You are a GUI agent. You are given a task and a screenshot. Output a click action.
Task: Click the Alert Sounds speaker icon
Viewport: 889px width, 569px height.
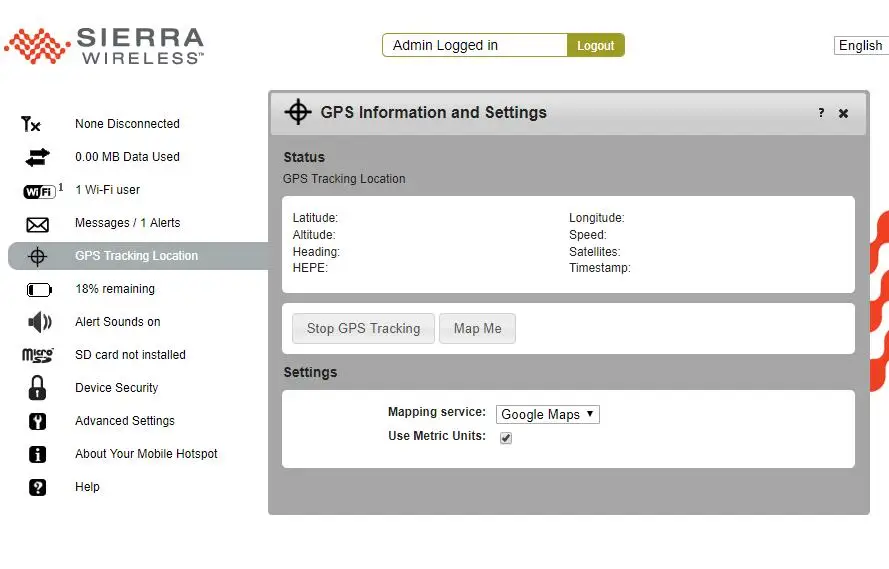[39, 322]
